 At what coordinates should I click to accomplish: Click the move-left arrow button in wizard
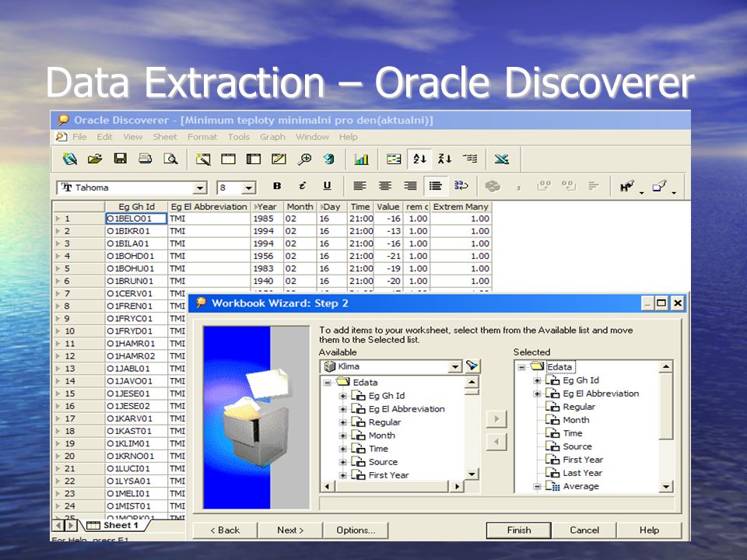(496, 442)
